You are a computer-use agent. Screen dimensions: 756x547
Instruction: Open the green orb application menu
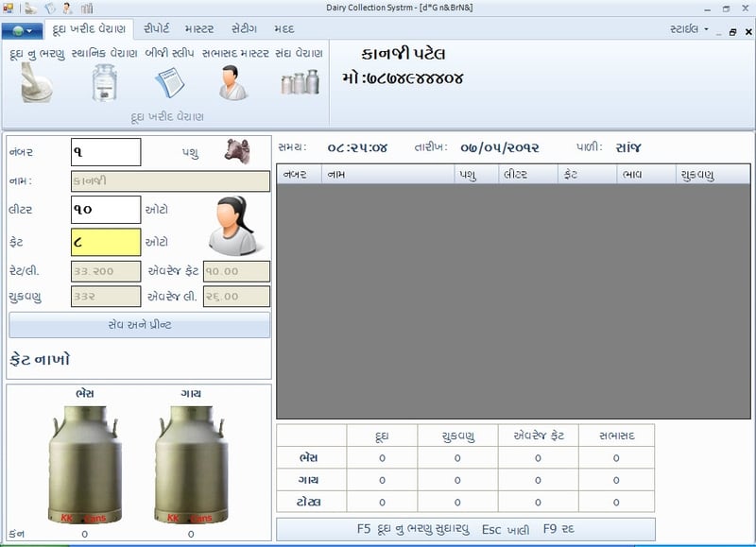(22, 31)
